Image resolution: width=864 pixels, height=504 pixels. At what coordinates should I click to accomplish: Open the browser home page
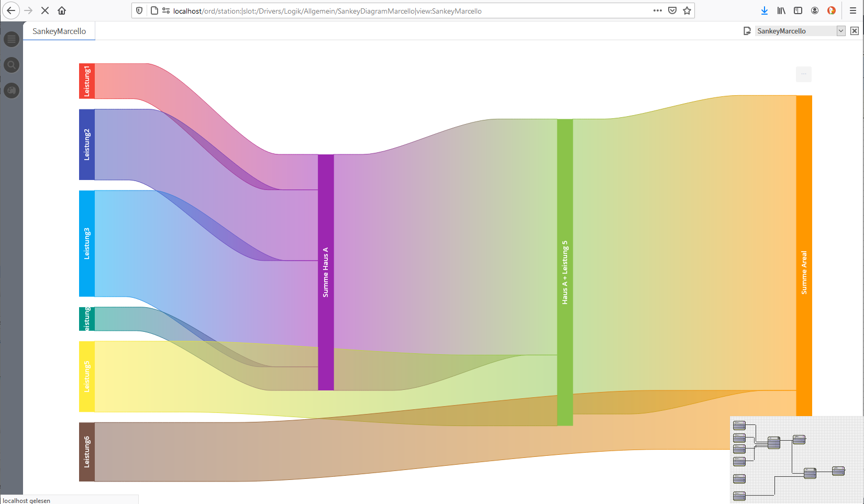click(x=62, y=10)
